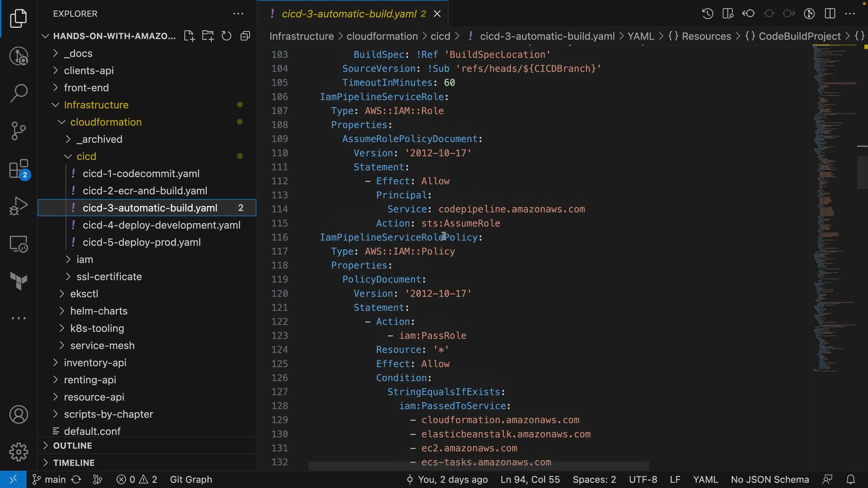Collapse all folders in explorer
The height and width of the screenshot is (488, 868).
[x=245, y=36]
